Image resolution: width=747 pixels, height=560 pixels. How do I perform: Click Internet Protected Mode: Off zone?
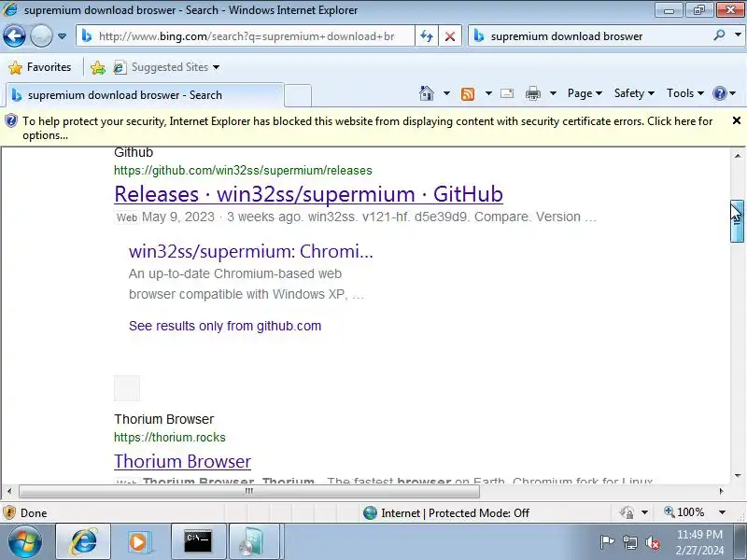pos(446,512)
